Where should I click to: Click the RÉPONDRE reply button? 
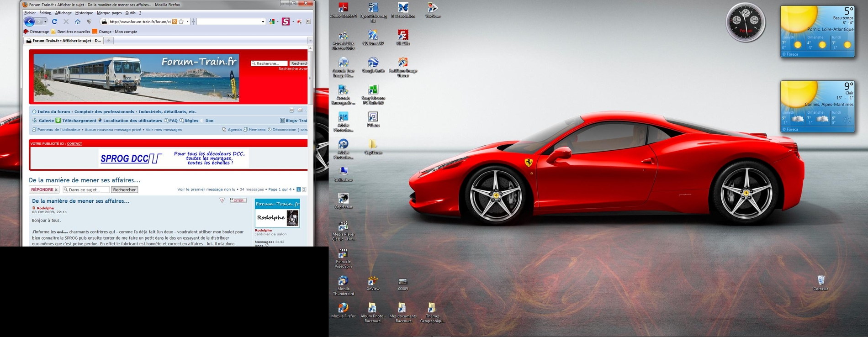click(44, 190)
